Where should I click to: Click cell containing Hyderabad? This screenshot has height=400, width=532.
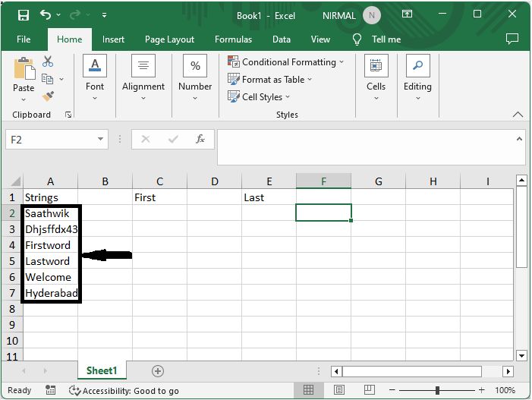[50, 293]
